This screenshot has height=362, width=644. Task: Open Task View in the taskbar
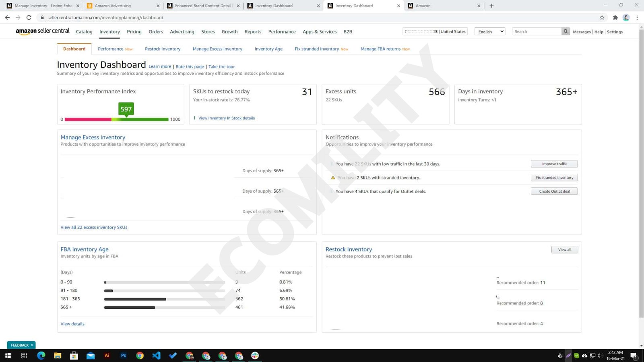click(24, 356)
